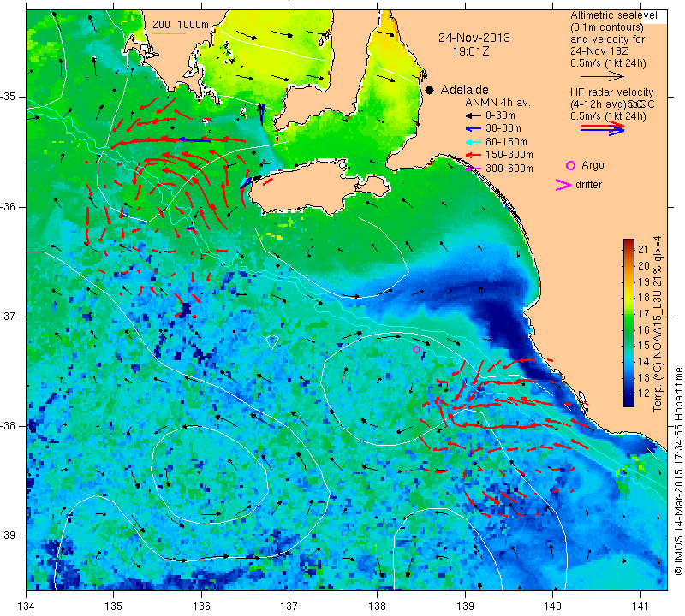Click the 'Argo' legend label
The width and height of the screenshot is (685, 616).
click(593, 165)
